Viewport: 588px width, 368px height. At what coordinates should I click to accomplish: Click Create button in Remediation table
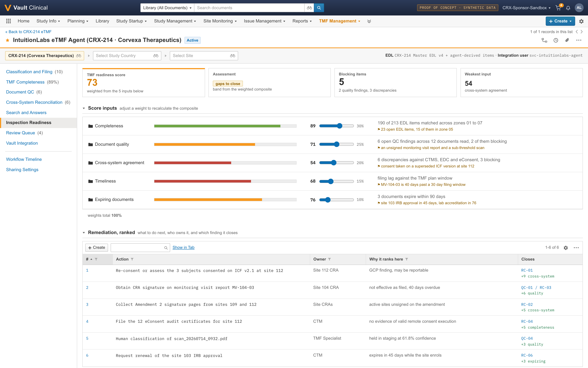(96, 247)
